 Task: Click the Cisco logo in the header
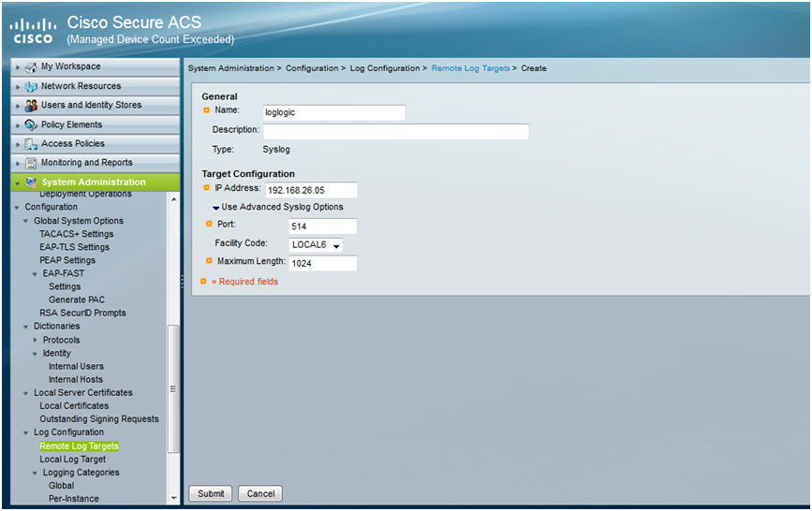pos(33,32)
